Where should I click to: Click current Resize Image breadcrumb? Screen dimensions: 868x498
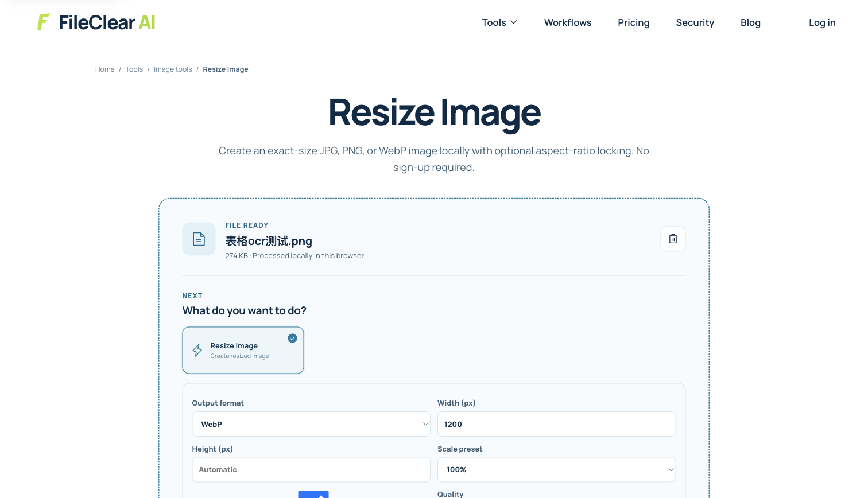coord(226,69)
